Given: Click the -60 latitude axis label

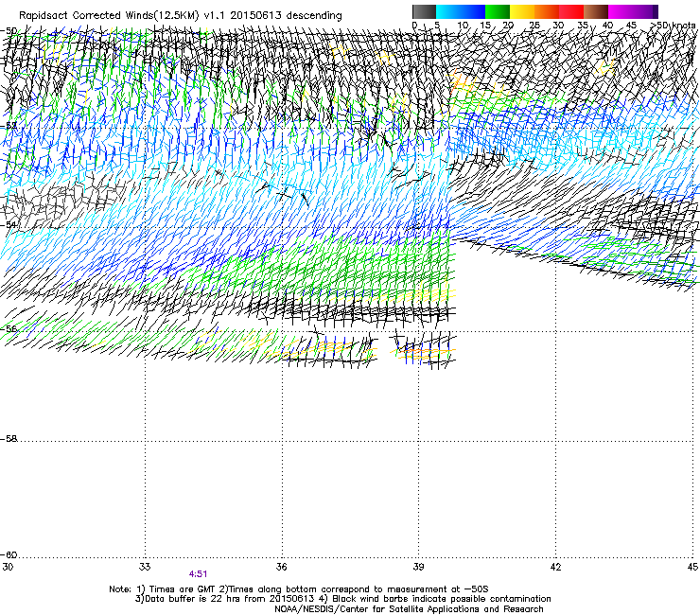Looking at the screenshot, I should [9, 554].
